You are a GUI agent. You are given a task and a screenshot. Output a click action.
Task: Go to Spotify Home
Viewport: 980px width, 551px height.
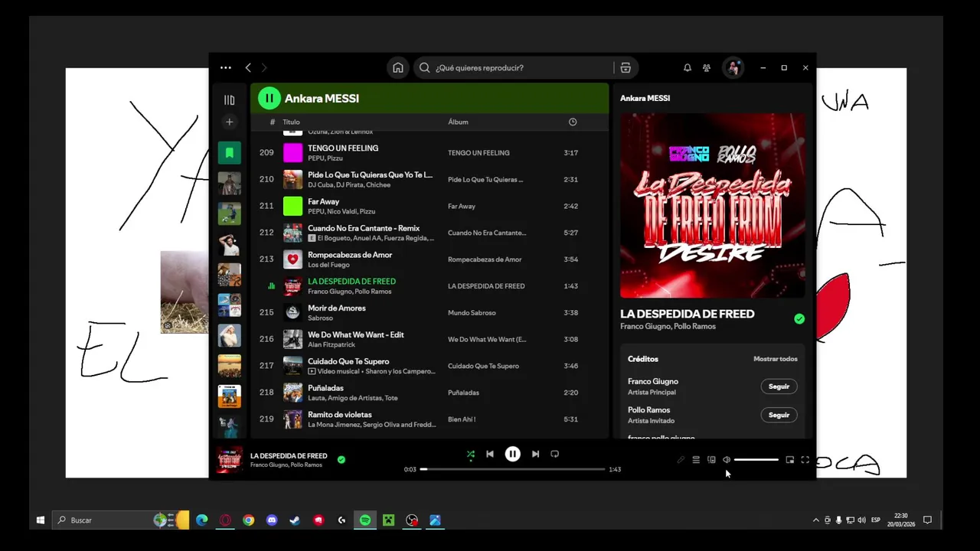click(x=398, y=67)
